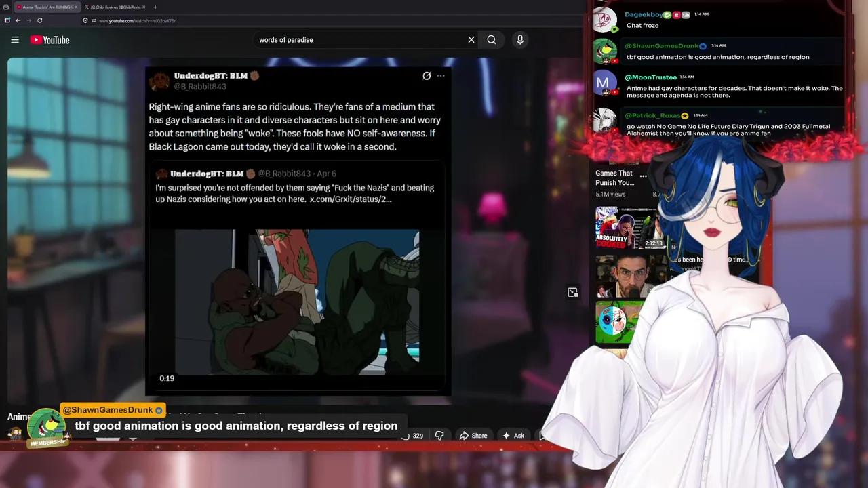The width and height of the screenshot is (868, 488).
Task: Go to YouTube home via logo
Action: click(x=50, y=40)
